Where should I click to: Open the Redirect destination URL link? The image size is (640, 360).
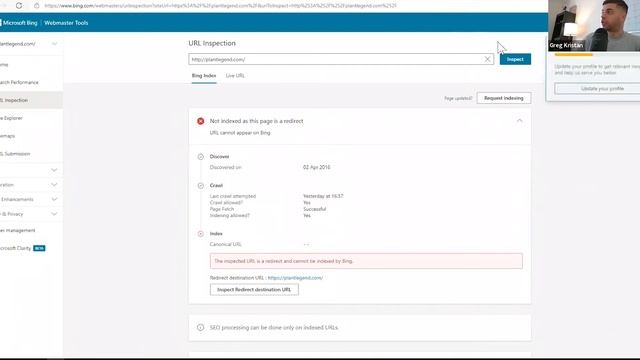point(295,278)
